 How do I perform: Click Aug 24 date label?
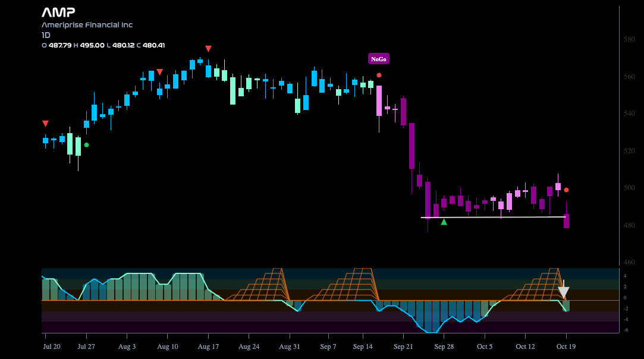coord(249,347)
